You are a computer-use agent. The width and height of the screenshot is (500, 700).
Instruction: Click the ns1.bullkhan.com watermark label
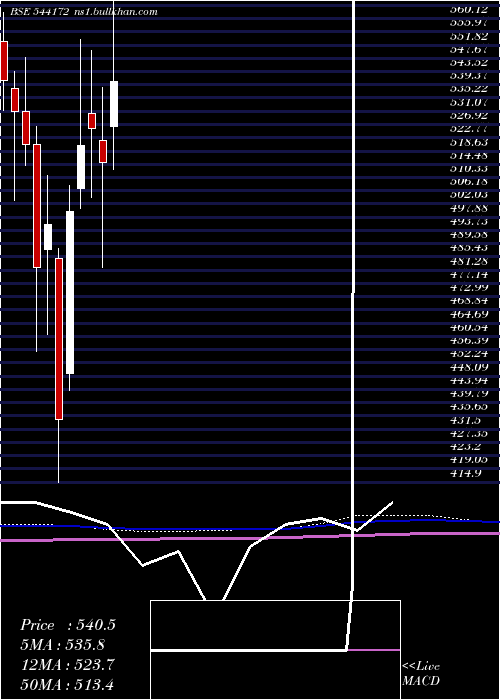click(116, 12)
